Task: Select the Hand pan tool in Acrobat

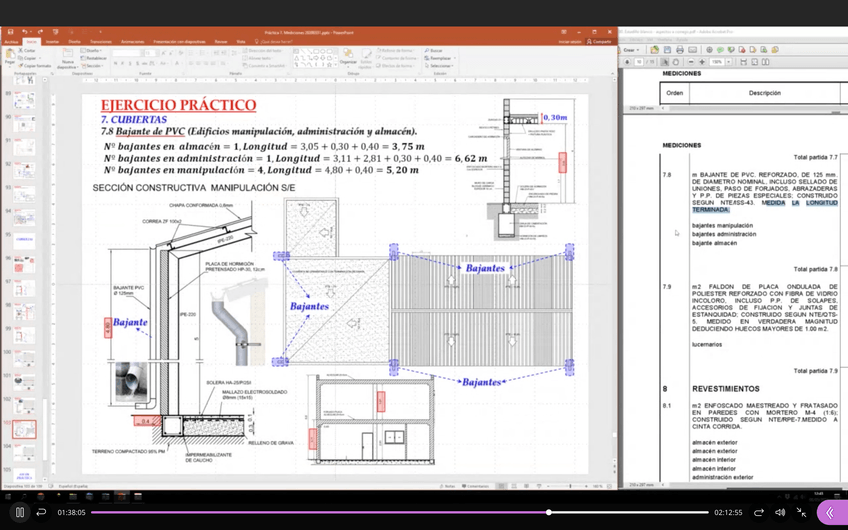Action: pyautogui.click(x=677, y=62)
